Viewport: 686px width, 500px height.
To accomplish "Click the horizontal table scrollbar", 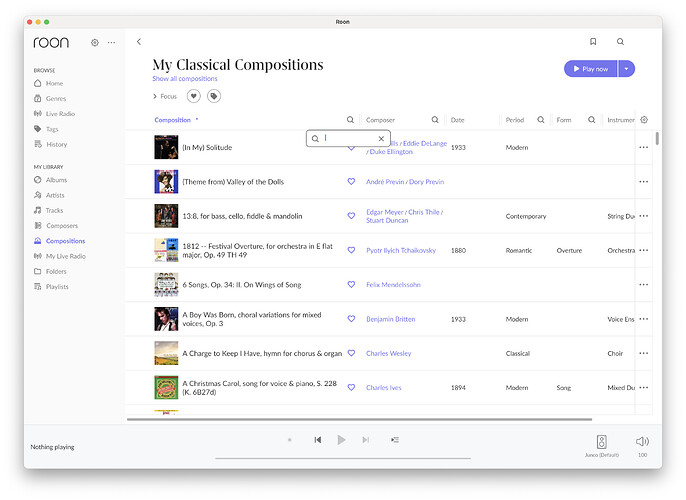I will click(x=359, y=420).
